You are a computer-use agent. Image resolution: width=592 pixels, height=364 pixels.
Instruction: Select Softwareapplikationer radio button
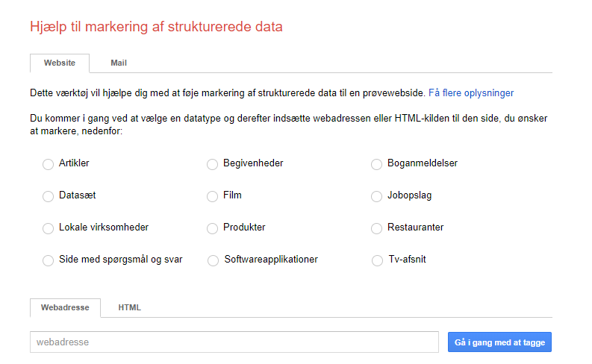point(213,260)
